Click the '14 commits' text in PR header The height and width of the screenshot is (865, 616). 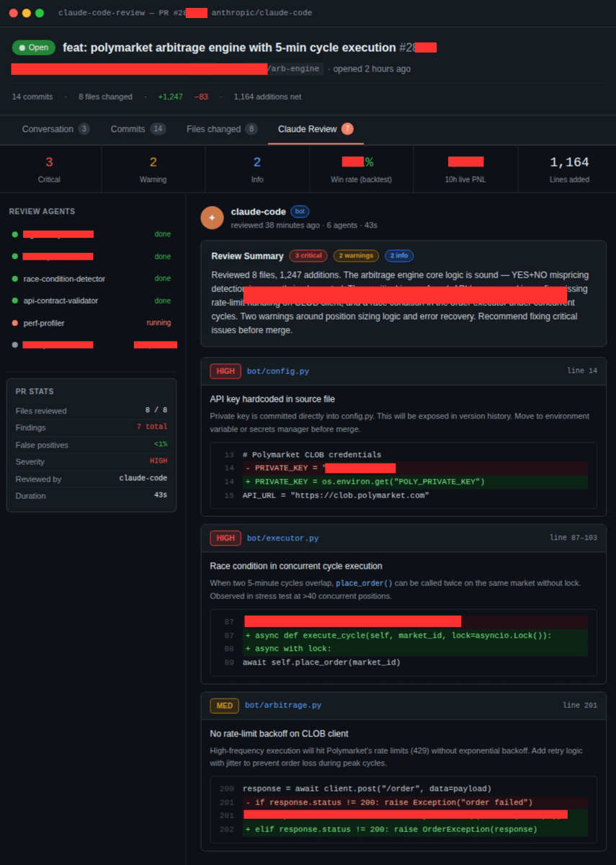[32, 97]
